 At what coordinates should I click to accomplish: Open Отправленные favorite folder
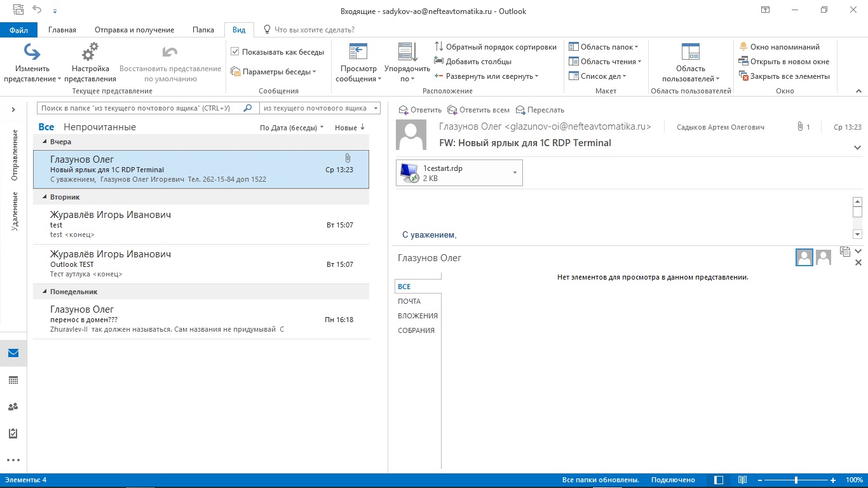(15, 156)
